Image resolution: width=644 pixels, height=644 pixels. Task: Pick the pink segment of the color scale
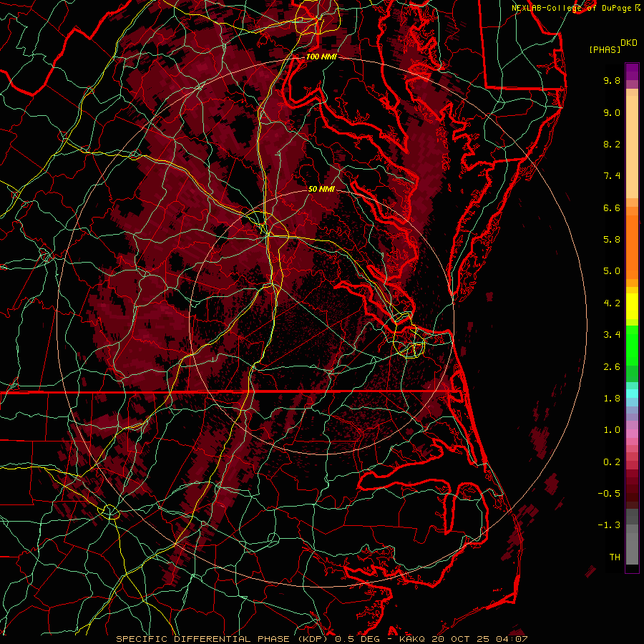pyautogui.click(x=632, y=434)
